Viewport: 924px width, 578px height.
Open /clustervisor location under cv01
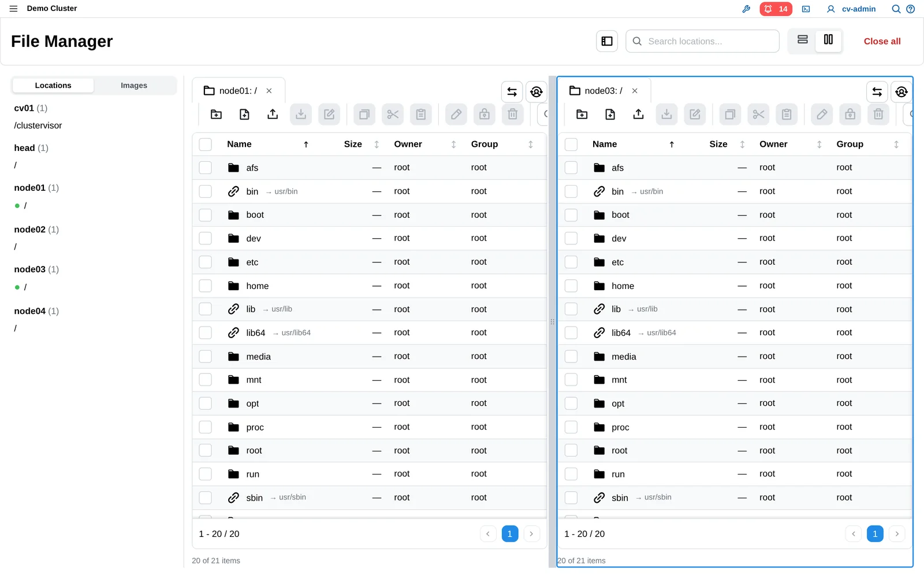tap(38, 125)
